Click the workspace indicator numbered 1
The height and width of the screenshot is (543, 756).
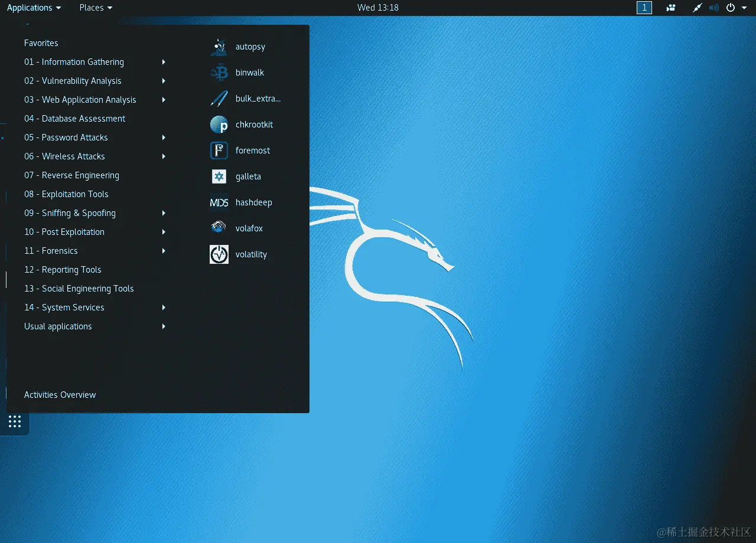[644, 8]
